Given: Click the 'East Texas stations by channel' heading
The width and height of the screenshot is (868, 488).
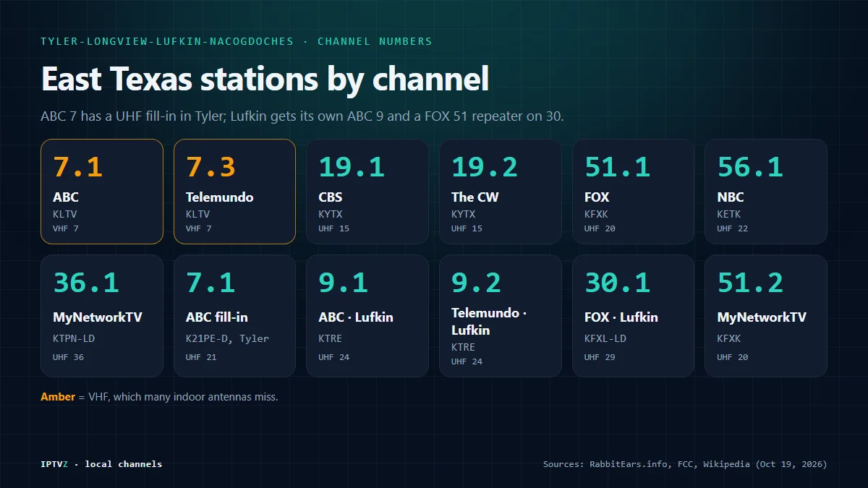Looking at the screenshot, I should click(x=265, y=78).
